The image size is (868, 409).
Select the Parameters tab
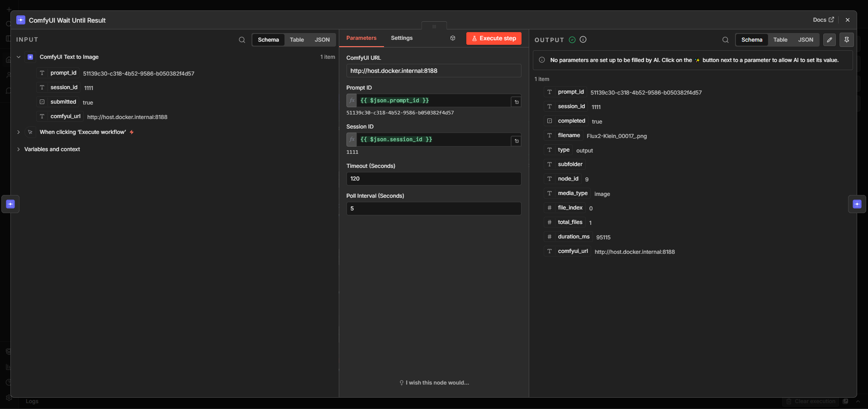pyautogui.click(x=361, y=38)
